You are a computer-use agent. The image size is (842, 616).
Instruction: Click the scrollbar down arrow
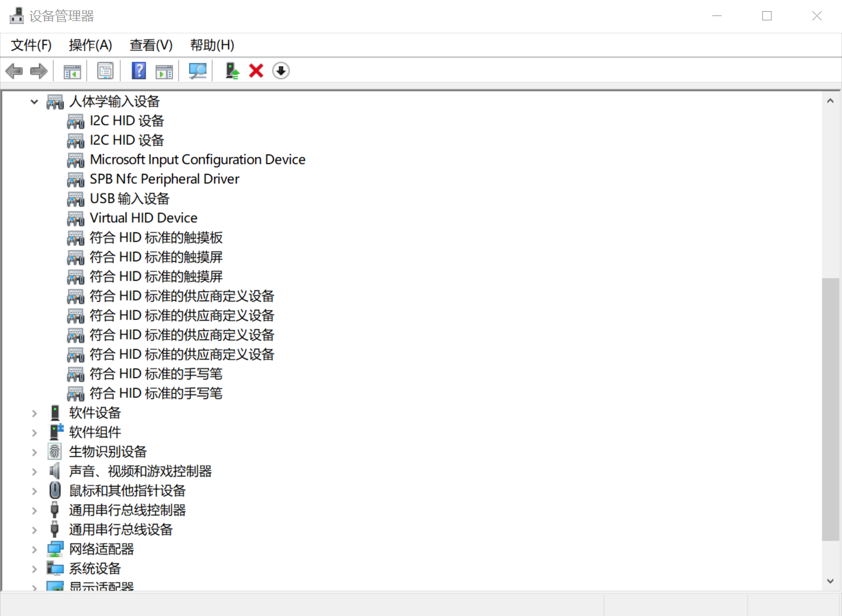(830, 581)
